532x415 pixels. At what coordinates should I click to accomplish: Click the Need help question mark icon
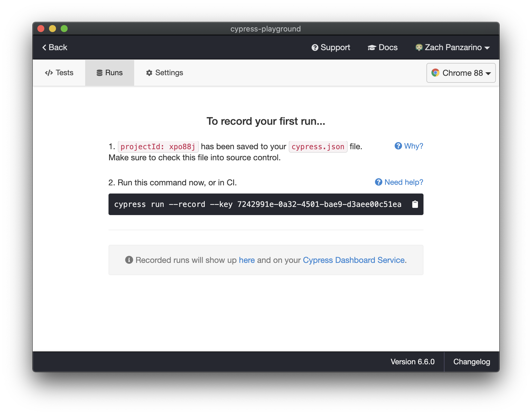coord(379,182)
